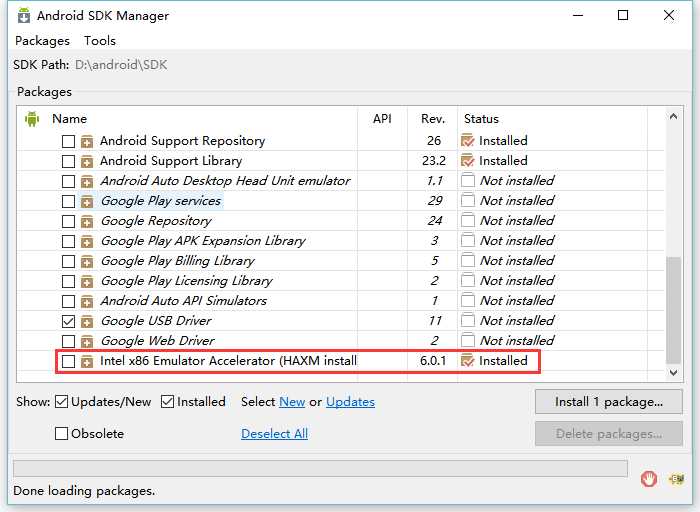Click not-installed status icon for Google Play services
Screen dimensions: 700x512
467,200
